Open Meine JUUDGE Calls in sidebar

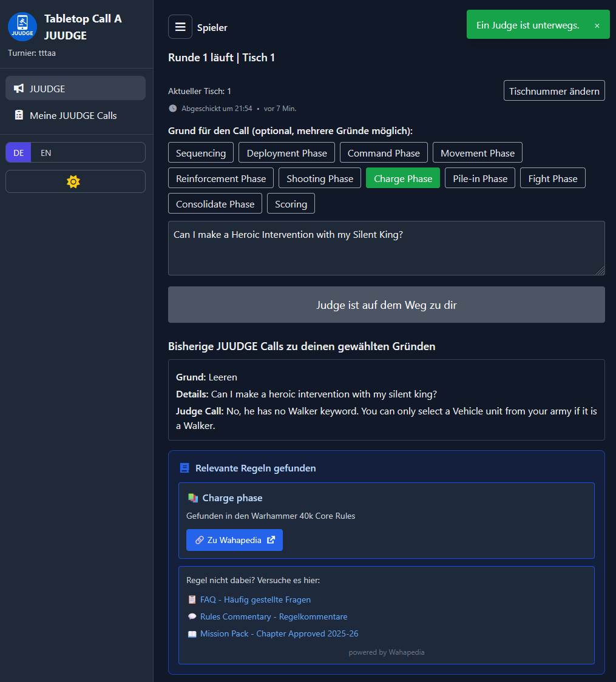pos(73,115)
